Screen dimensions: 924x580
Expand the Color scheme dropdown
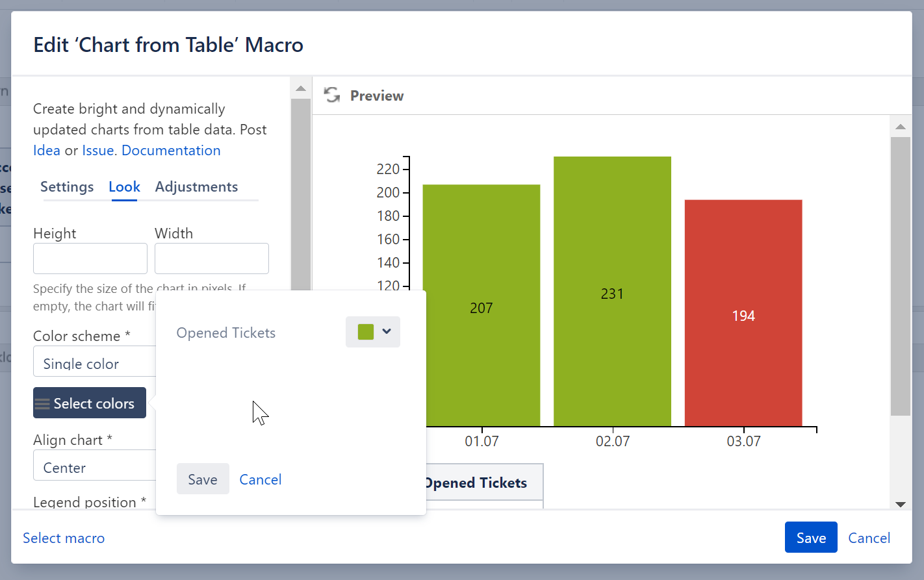pos(94,364)
